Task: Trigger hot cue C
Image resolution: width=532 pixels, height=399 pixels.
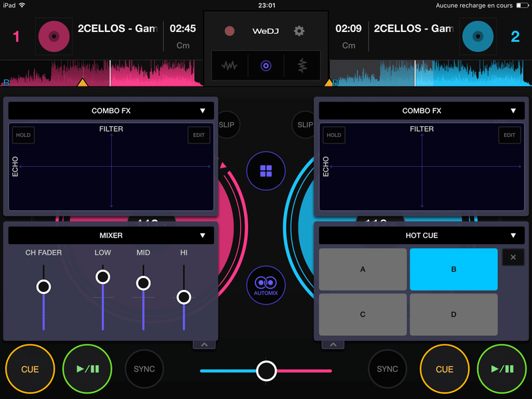Action: [362, 315]
